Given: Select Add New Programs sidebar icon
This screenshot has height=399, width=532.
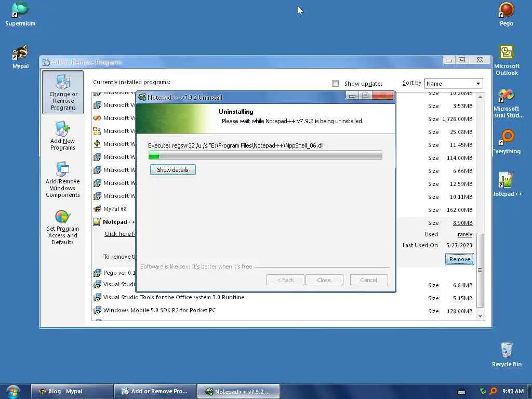Looking at the screenshot, I should (63, 136).
